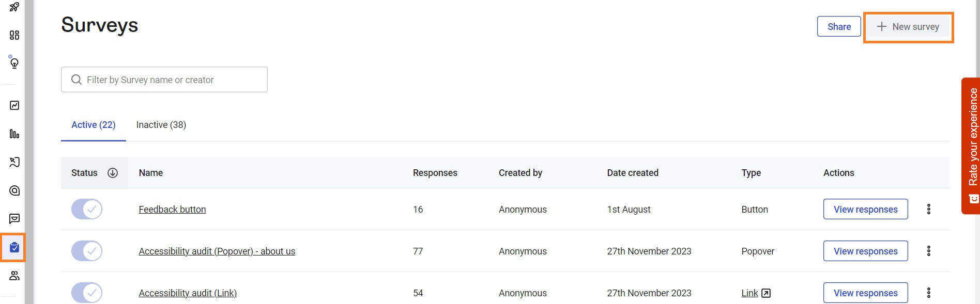
Task: Open the three-dot menu for Feedback button
Action: point(929,209)
